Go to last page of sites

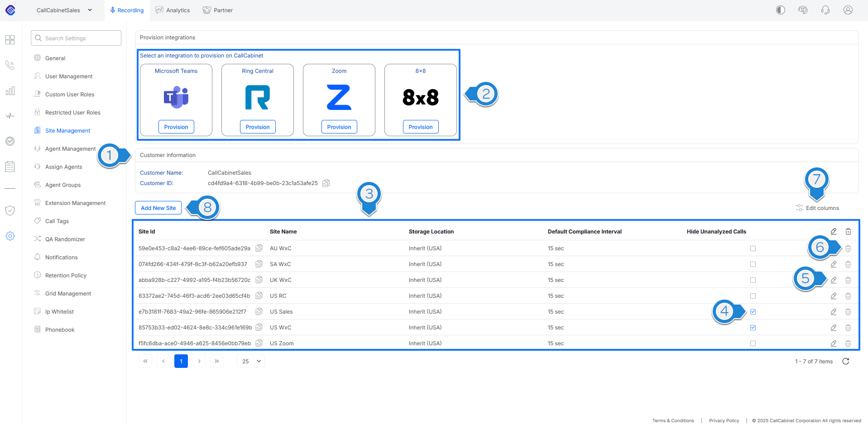[217, 361]
